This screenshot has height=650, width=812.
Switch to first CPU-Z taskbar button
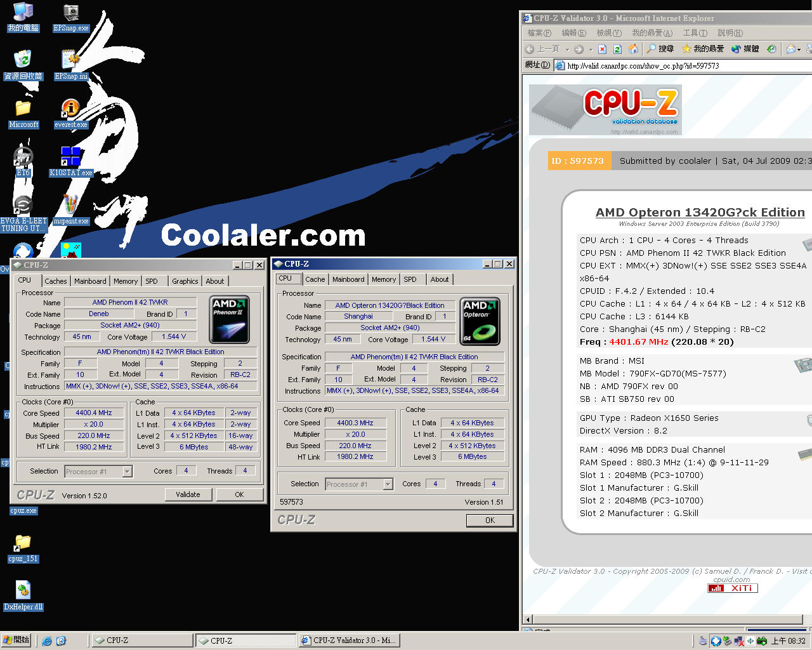[x=142, y=640]
